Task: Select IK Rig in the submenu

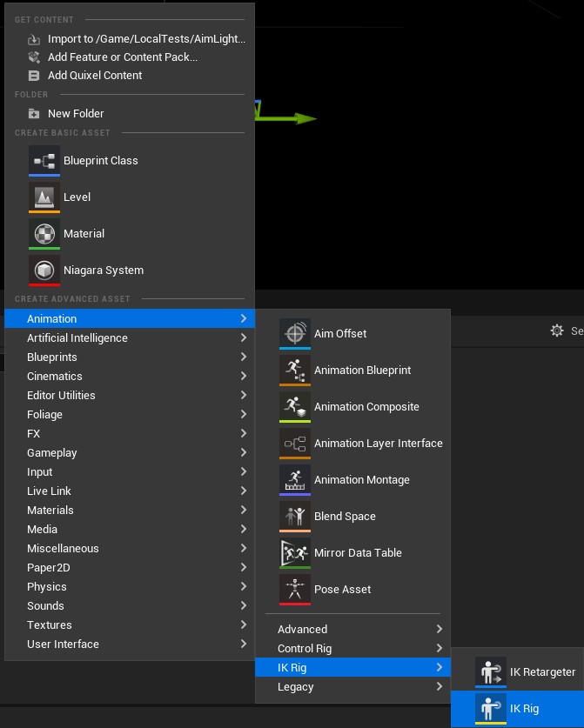Action: coord(518,709)
